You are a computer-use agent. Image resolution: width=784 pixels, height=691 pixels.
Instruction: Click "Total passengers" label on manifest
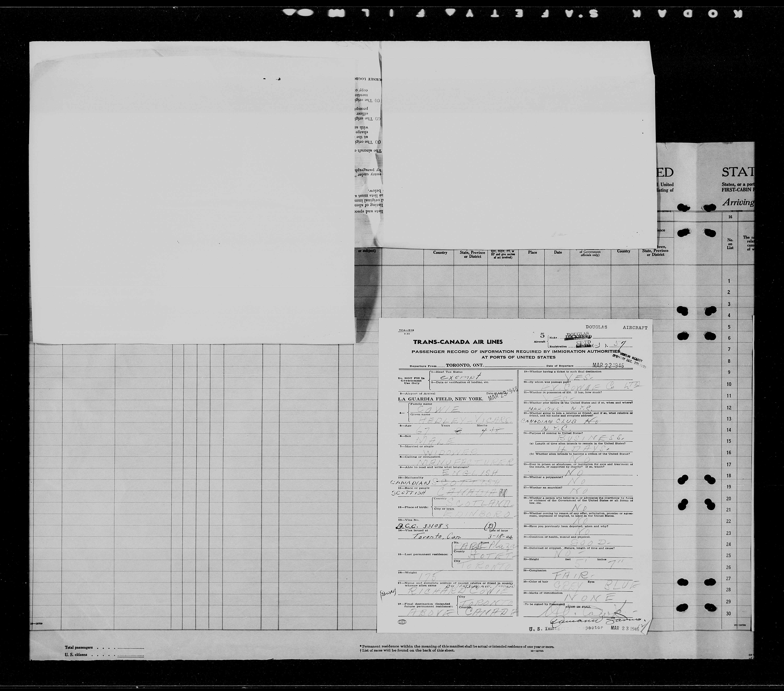click(79, 647)
